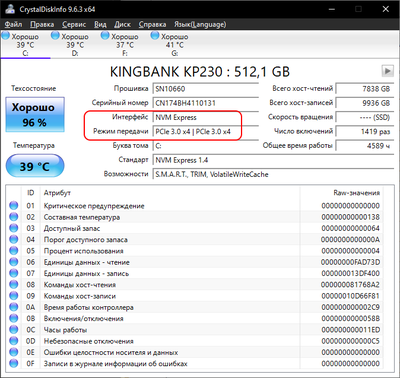Click the CrystalDiskInfo app icon in title bar

pyautogui.click(x=10, y=9)
